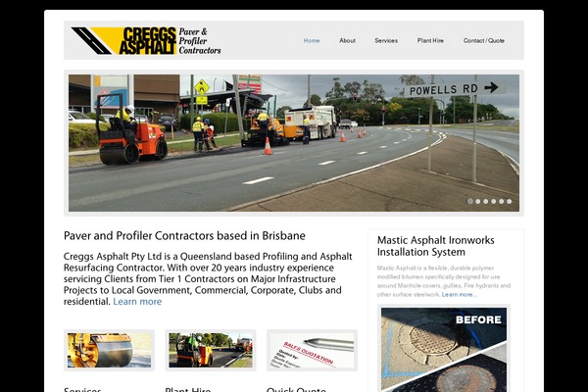Follow Learn more after company description
The width and height of the screenshot is (588, 392).
coord(137,302)
